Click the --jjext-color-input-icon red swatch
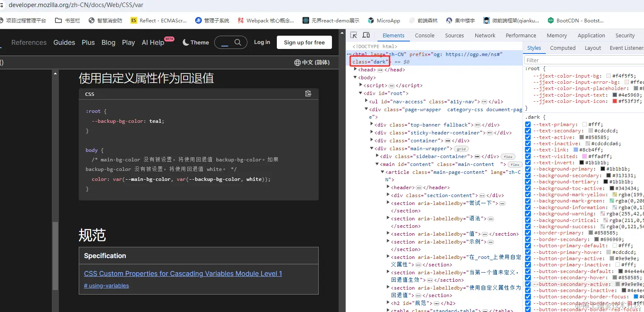The image size is (644, 312). pos(615,101)
